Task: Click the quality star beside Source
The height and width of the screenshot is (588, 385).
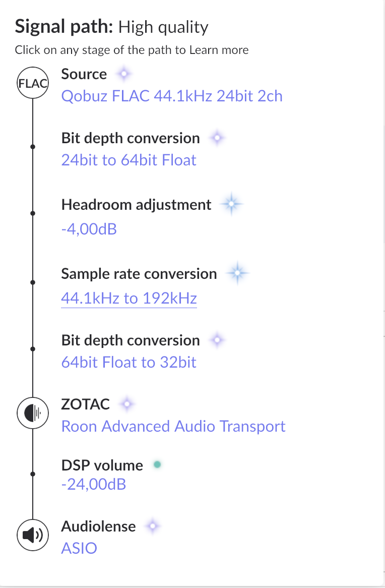Action: (123, 74)
